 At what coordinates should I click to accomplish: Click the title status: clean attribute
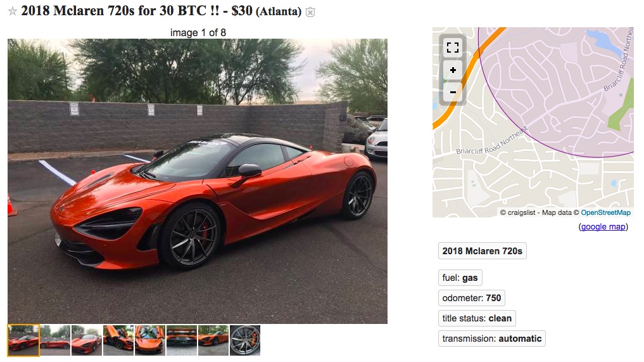(477, 318)
